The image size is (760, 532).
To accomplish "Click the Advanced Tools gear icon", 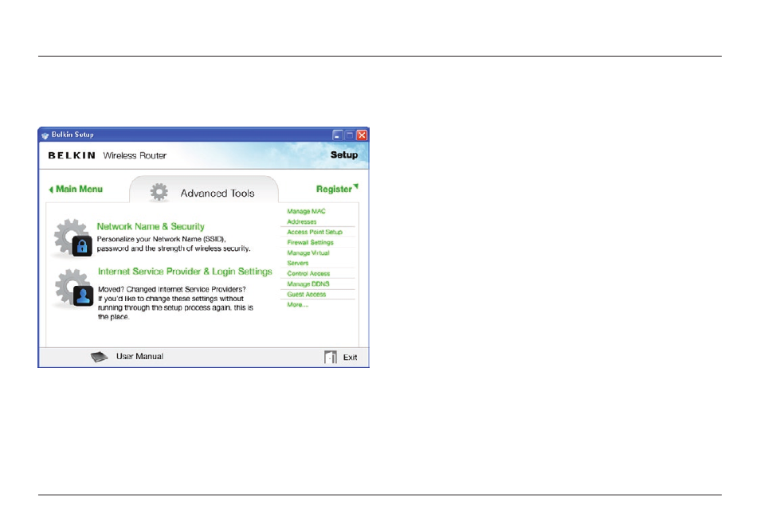I will coord(159,193).
